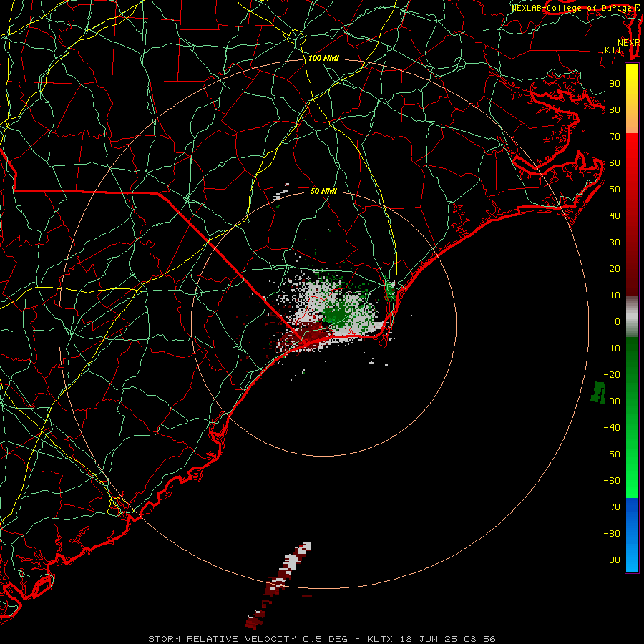Click the 0 value on velocity scale
Image resolution: width=644 pixels, height=644 pixels.
click(x=618, y=321)
